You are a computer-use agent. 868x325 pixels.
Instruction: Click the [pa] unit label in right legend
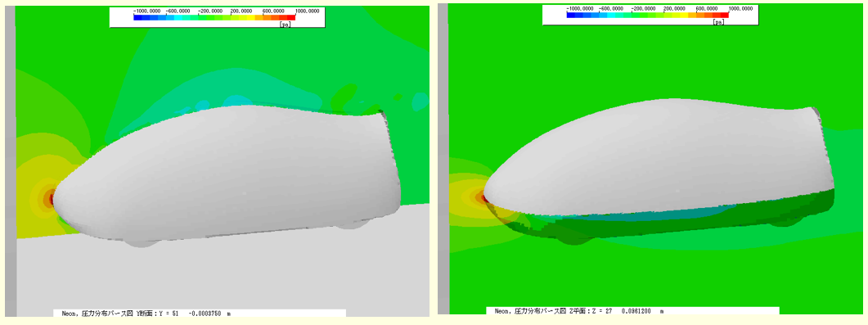tap(719, 22)
